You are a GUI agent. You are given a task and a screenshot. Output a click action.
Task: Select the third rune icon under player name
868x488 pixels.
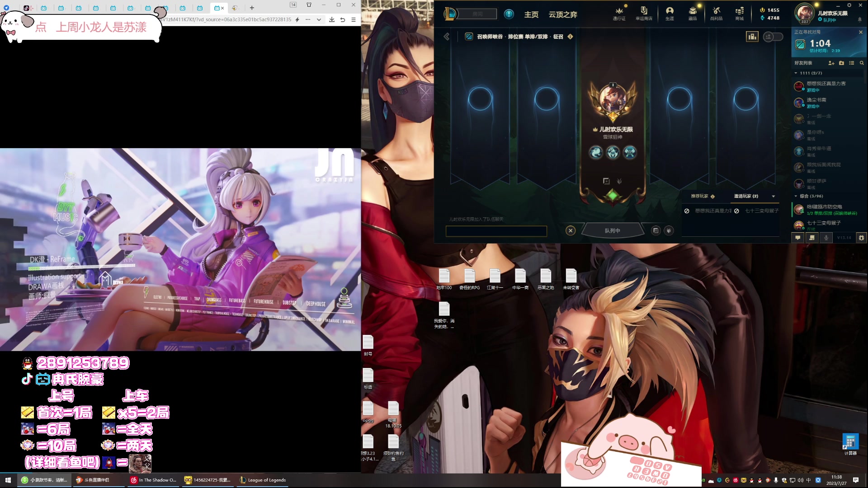point(630,152)
